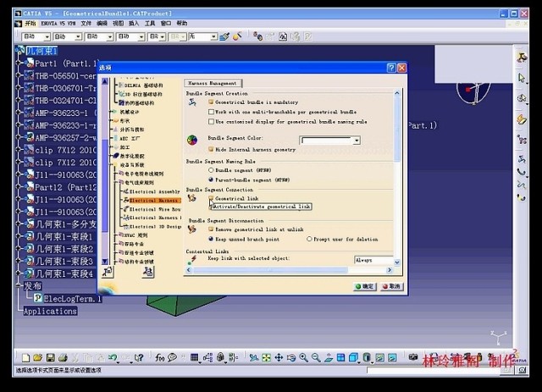The image size is (542, 392).
Task: Click the Apply Material icon beside painter brush
Action: point(237,36)
